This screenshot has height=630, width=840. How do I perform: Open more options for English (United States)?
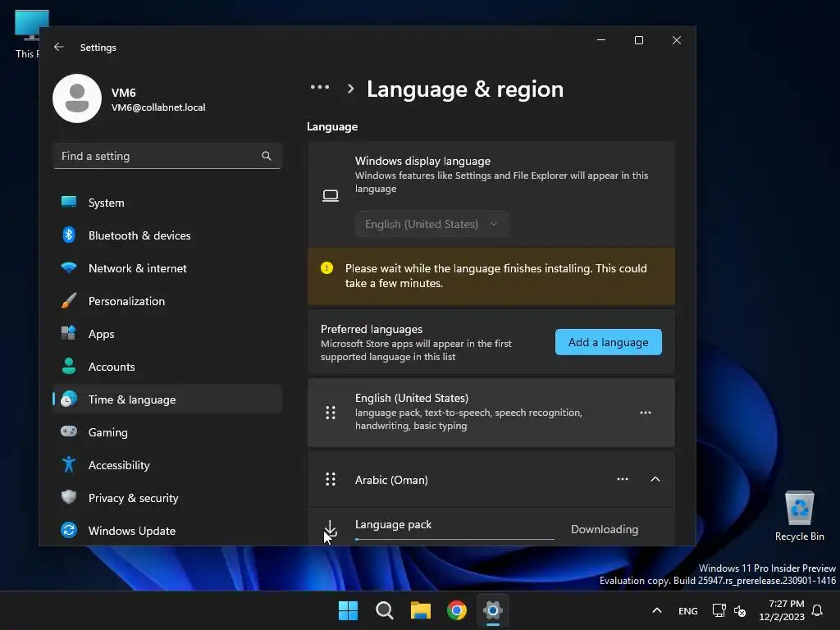coord(646,413)
